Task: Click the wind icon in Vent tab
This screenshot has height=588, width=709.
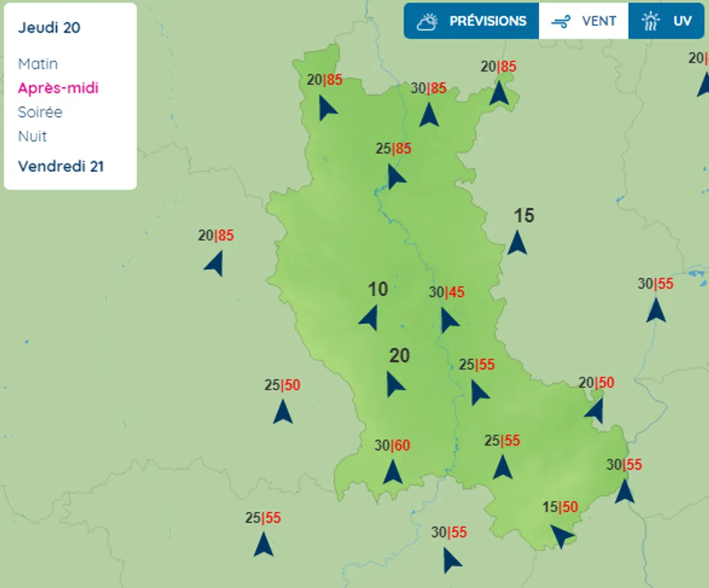Action: point(561,21)
